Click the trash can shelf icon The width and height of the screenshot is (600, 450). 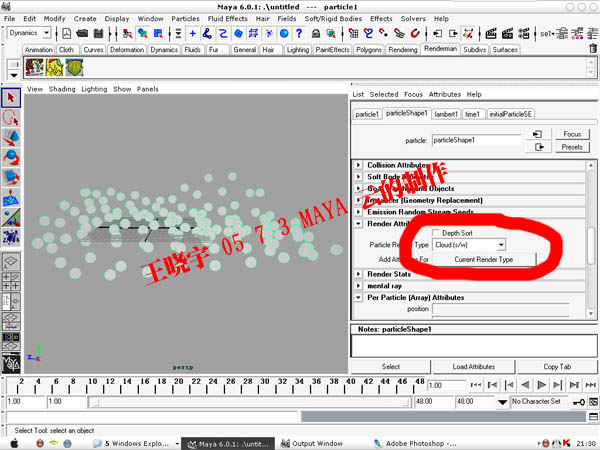(593, 49)
